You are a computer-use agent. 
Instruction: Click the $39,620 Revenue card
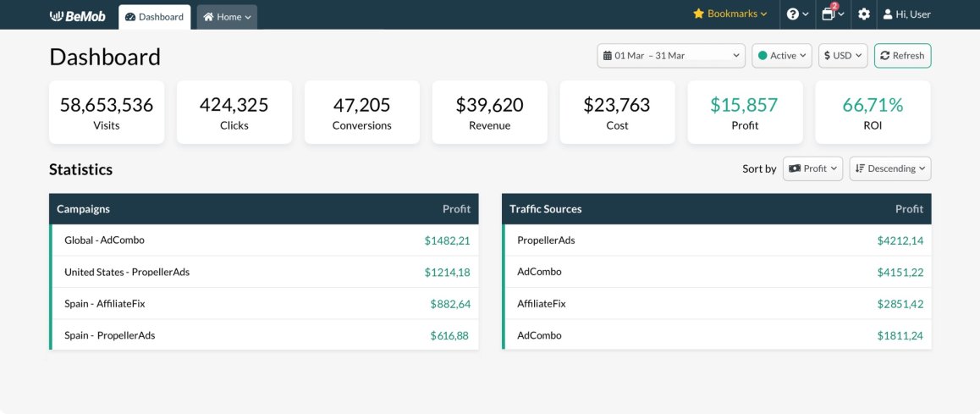click(x=489, y=112)
